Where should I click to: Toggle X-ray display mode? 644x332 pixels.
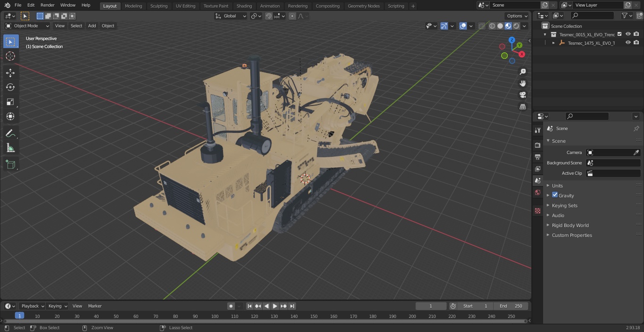(x=481, y=26)
